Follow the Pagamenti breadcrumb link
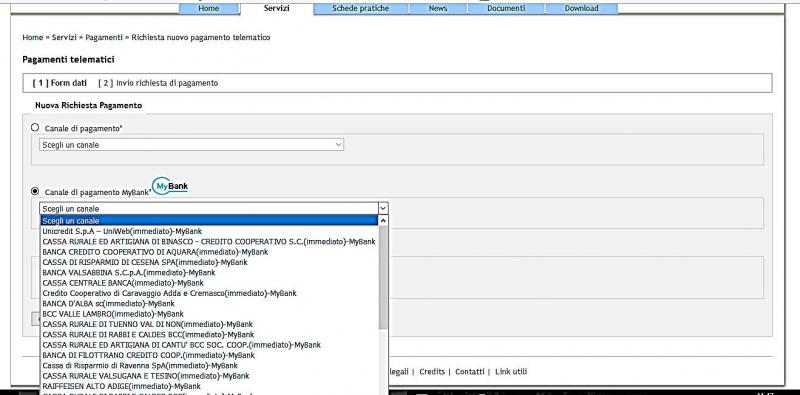The height and width of the screenshot is (395, 800). (104, 37)
